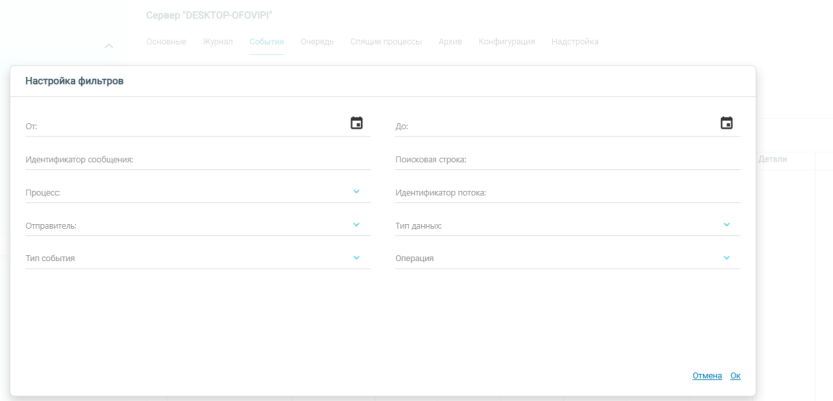Focus the От date input field
Viewport: 833px width, 401px height.
pos(180,126)
